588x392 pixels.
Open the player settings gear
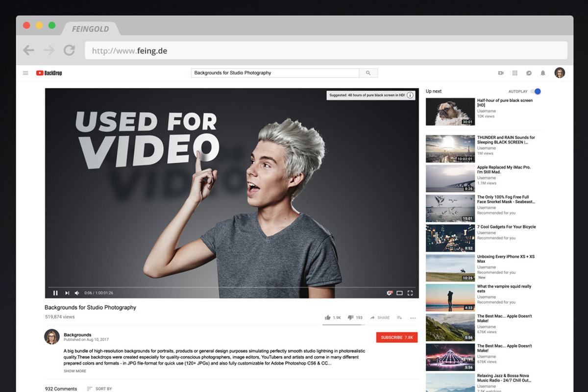tap(390, 293)
